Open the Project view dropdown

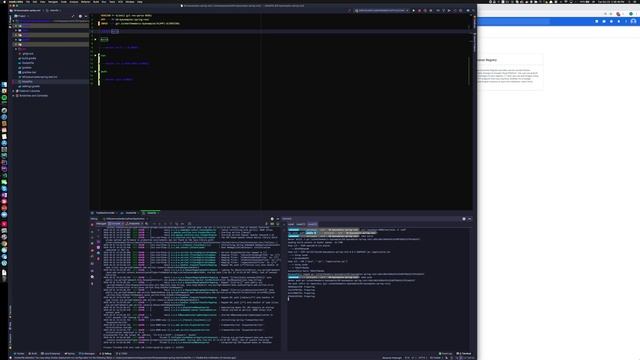click(x=22, y=16)
